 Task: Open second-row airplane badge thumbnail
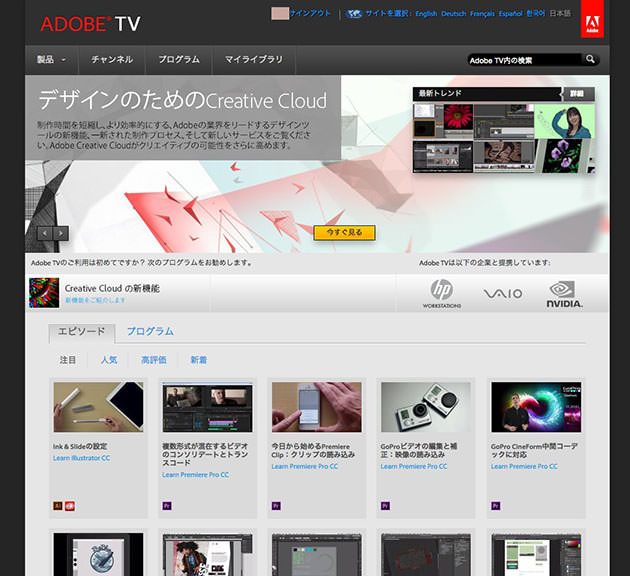[x=98, y=555]
